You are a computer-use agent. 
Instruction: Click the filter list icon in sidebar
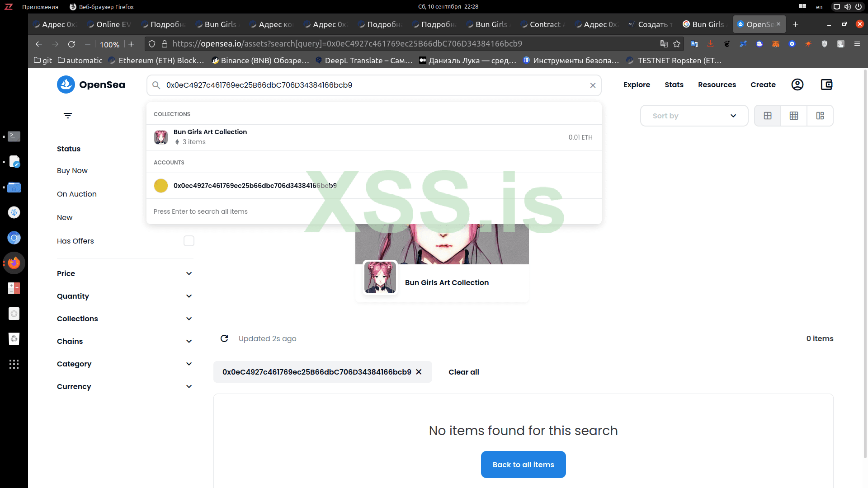coord(68,116)
